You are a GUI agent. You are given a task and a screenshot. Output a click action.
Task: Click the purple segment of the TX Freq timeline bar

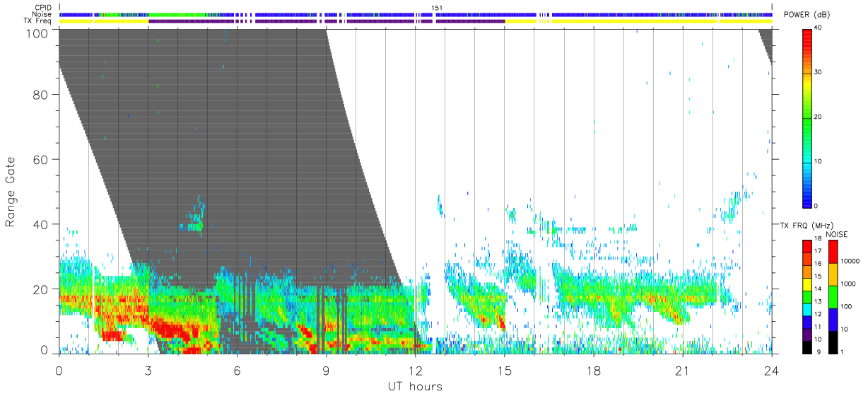(325, 21)
